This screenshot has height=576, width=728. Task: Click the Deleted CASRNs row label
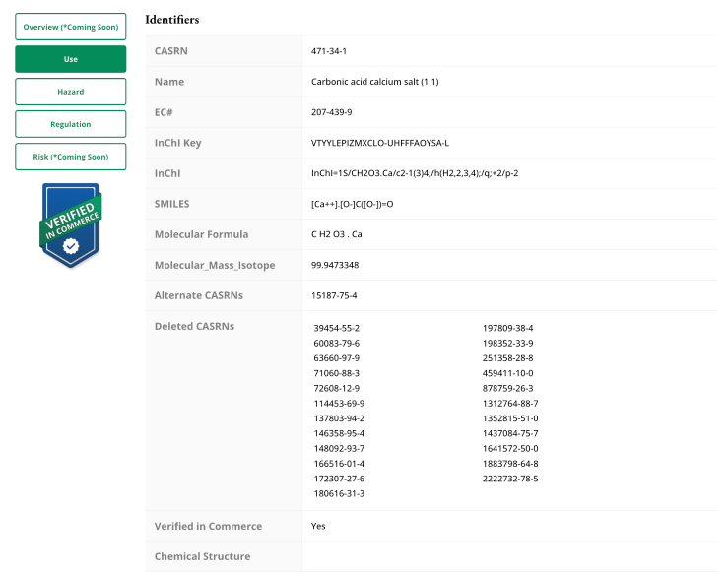[194, 326]
